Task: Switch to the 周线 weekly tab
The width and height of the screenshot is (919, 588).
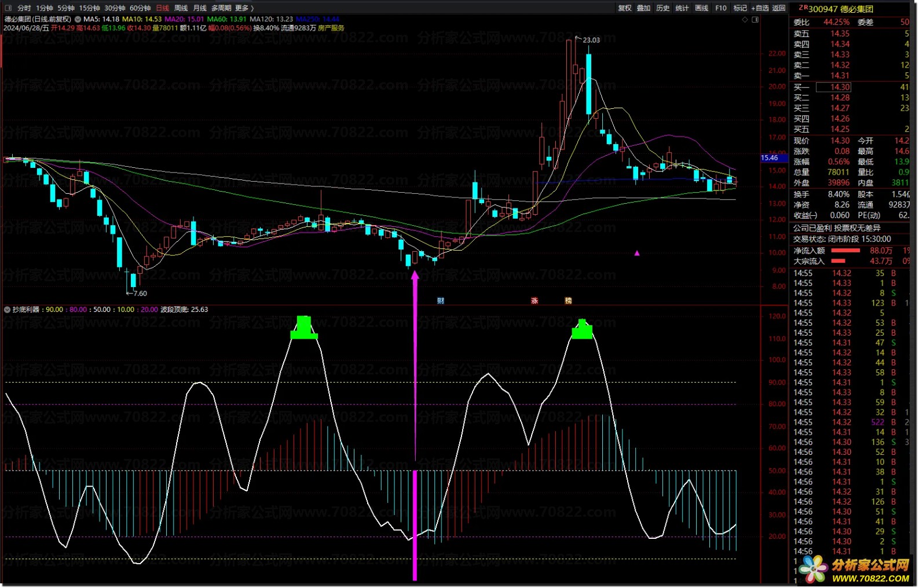Action: [181, 8]
